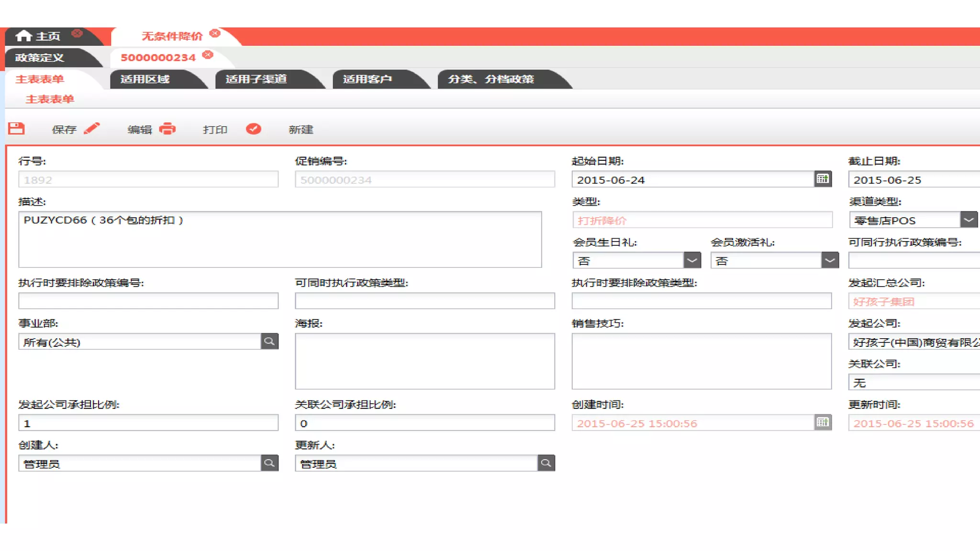Open the 分类、分档政策 tab
980x551 pixels.
point(490,79)
